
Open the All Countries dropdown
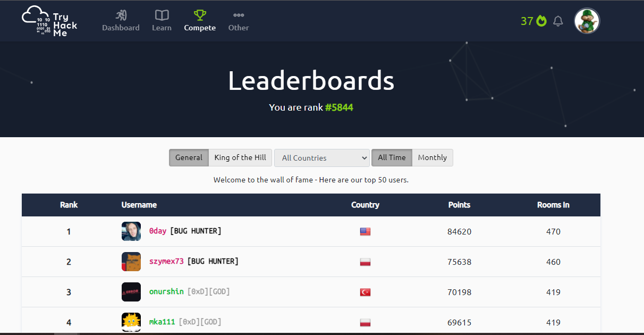(322, 158)
